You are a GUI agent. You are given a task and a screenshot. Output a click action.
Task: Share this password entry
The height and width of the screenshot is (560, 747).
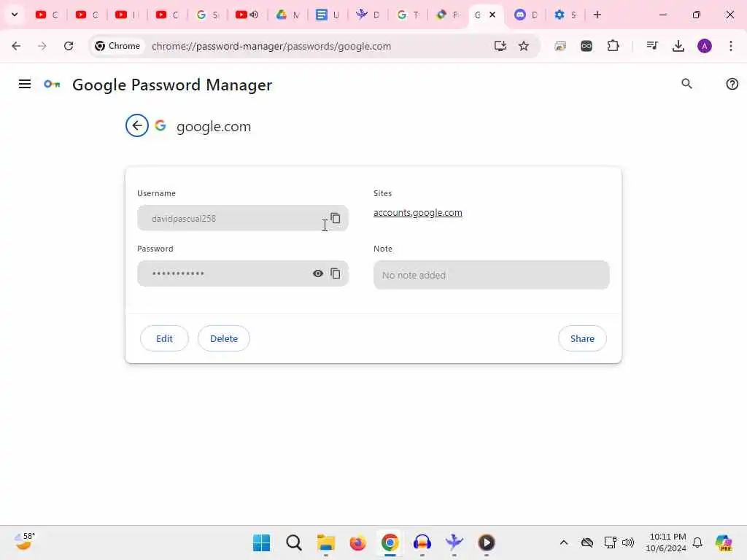(x=582, y=338)
